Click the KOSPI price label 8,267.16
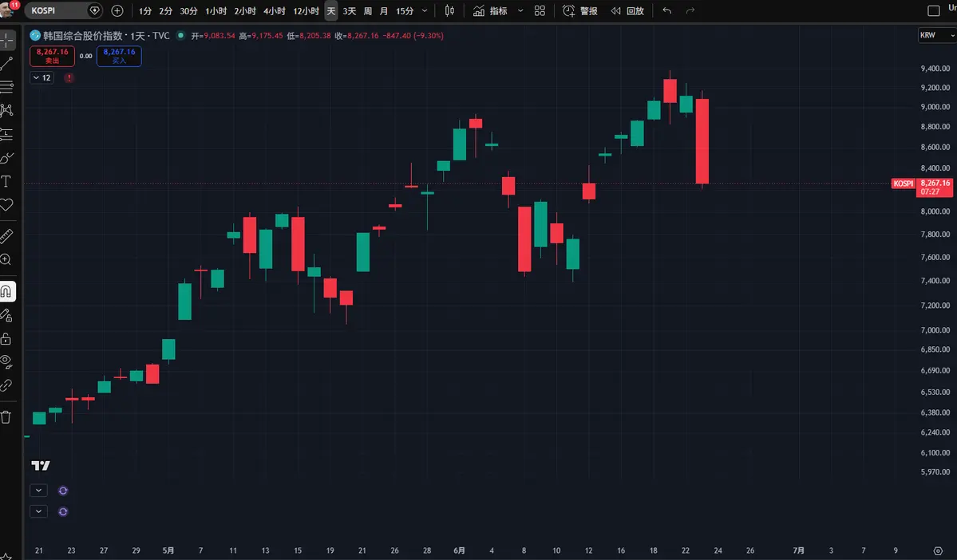Image resolution: width=957 pixels, height=560 pixels. (935, 187)
